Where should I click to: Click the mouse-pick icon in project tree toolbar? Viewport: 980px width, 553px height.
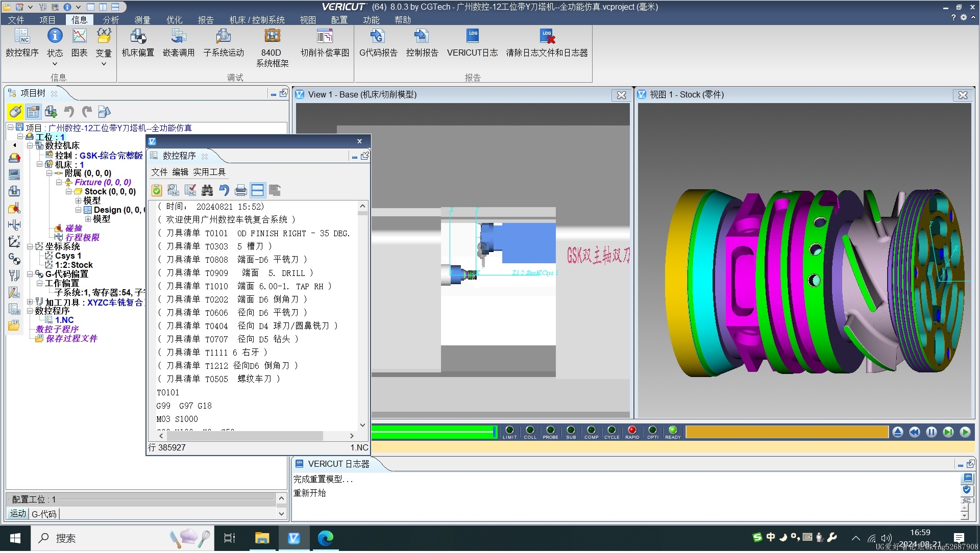coord(15,112)
